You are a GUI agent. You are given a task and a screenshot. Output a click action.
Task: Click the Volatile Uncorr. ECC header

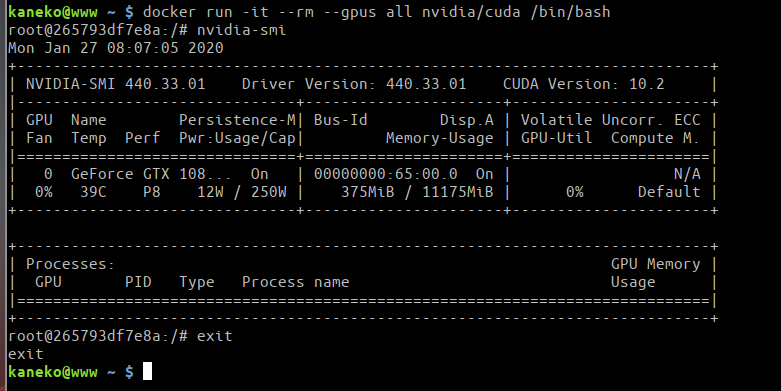click(611, 120)
